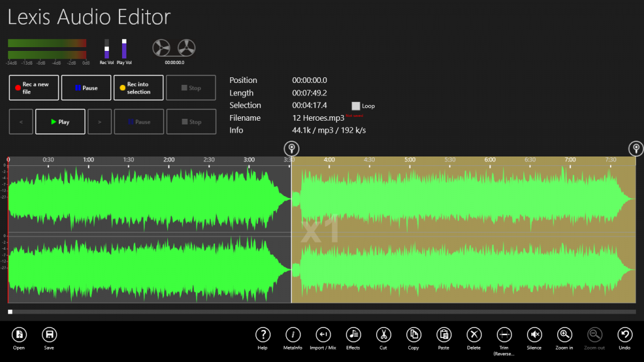Save the edited audio file

pos(49,335)
